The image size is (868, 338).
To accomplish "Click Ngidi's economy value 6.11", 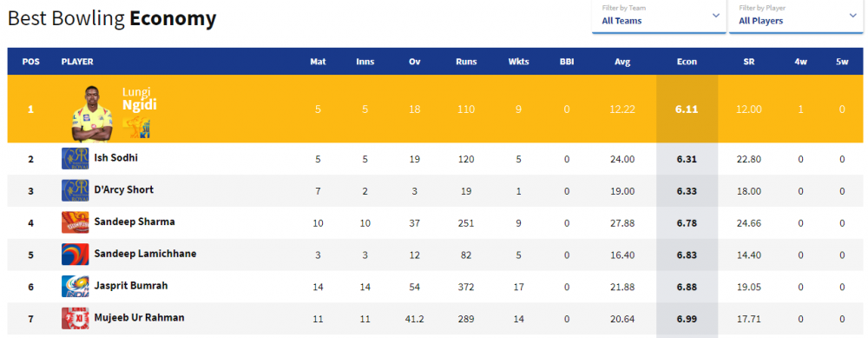I will [687, 109].
